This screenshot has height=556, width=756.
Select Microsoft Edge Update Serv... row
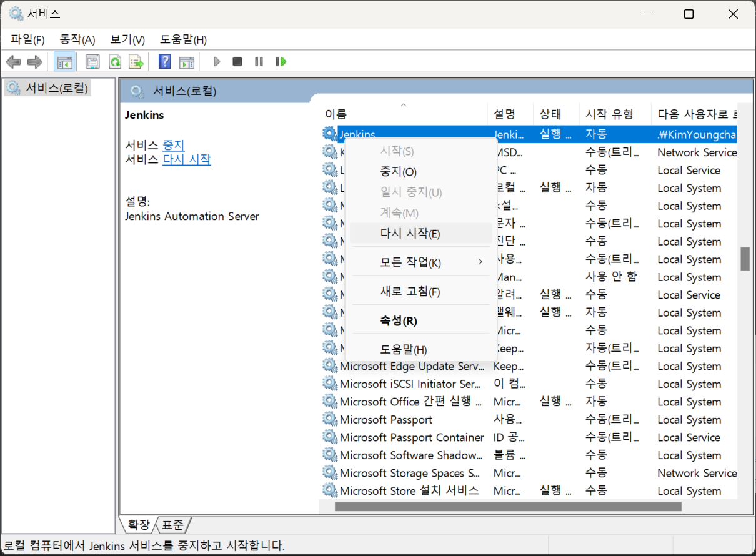point(529,366)
